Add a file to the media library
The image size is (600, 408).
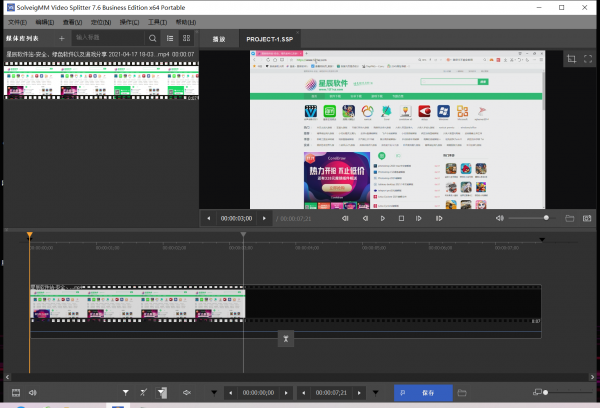click(62, 38)
